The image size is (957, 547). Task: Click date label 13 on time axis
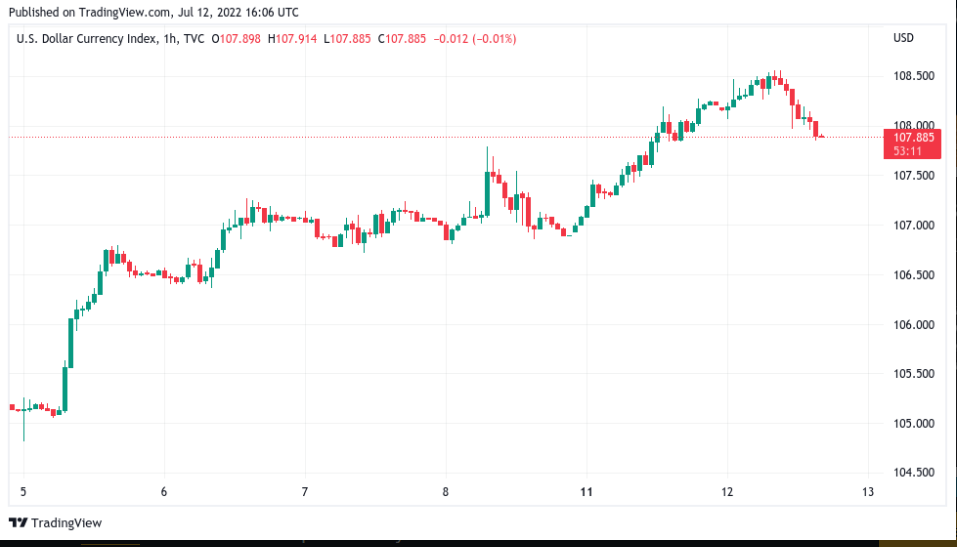(868, 492)
